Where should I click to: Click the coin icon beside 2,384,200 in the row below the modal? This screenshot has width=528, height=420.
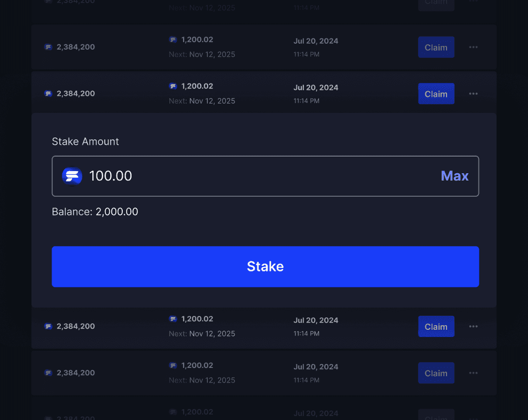48,326
